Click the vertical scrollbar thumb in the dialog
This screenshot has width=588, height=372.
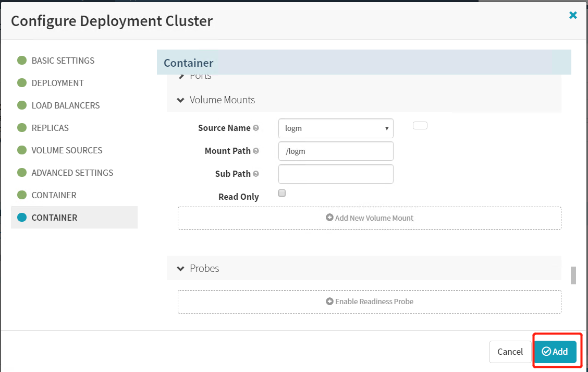tap(573, 275)
